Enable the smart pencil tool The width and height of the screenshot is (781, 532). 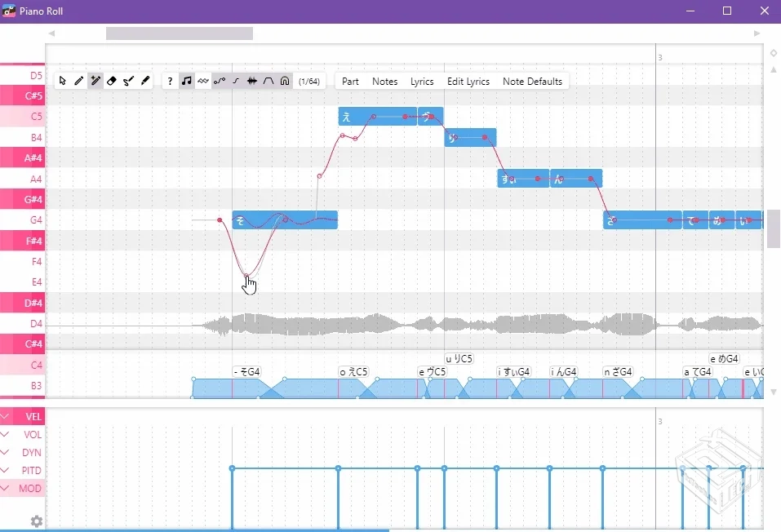click(95, 81)
